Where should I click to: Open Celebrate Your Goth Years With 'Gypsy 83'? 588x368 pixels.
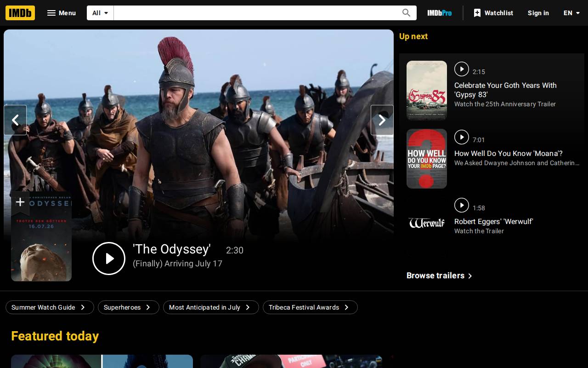tap(505, 90)
